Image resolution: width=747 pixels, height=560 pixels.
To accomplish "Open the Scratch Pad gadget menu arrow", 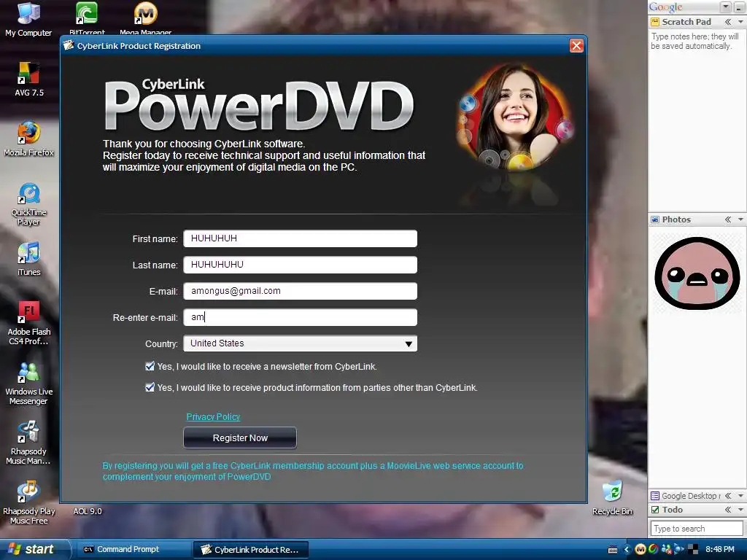I will click(741, 22).
